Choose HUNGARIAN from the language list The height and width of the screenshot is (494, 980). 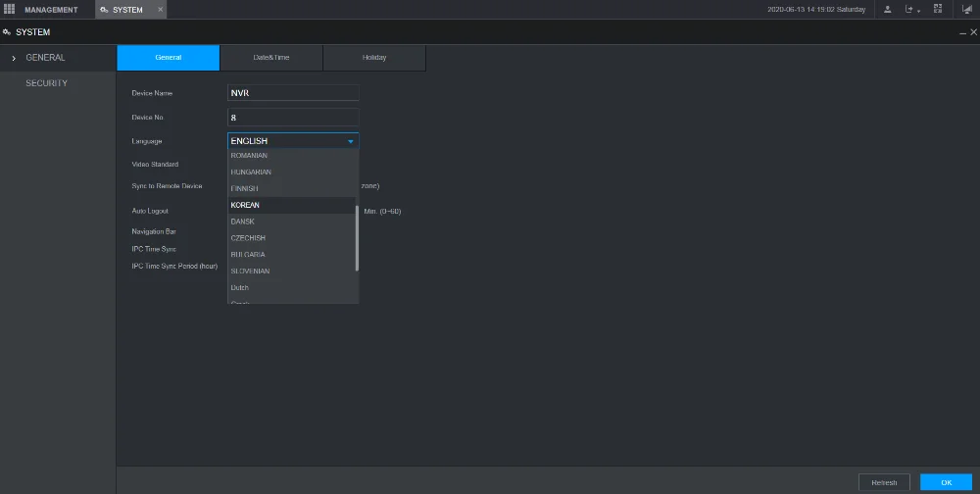click(292, 172)
